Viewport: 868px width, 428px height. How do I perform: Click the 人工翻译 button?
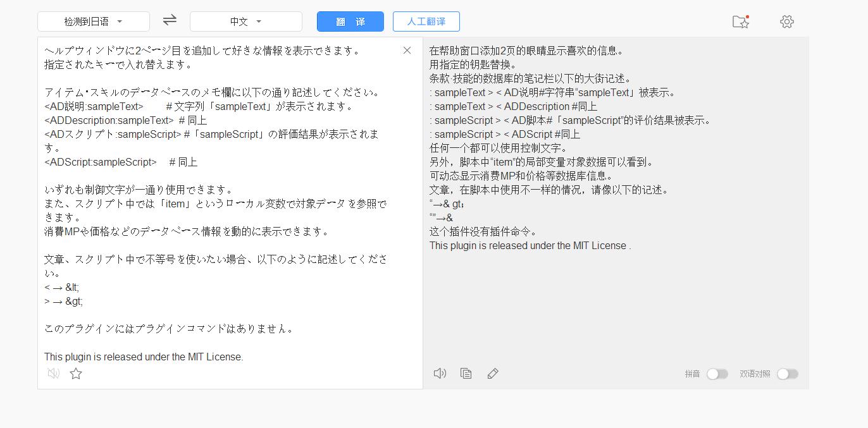(x=426, y=21)
